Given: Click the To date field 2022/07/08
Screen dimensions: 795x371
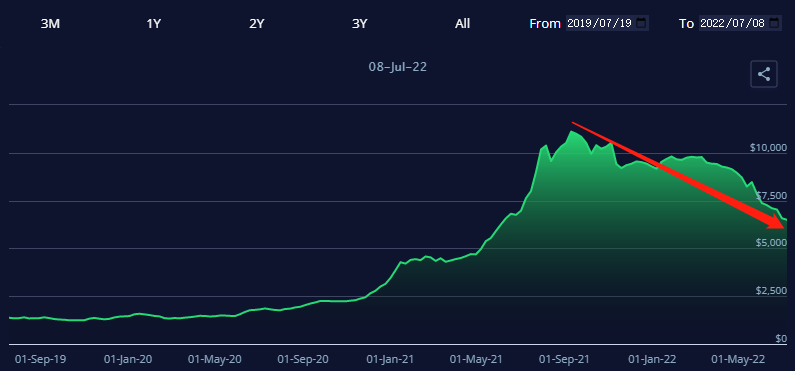Looking at the screenshot, I should 740,23.
